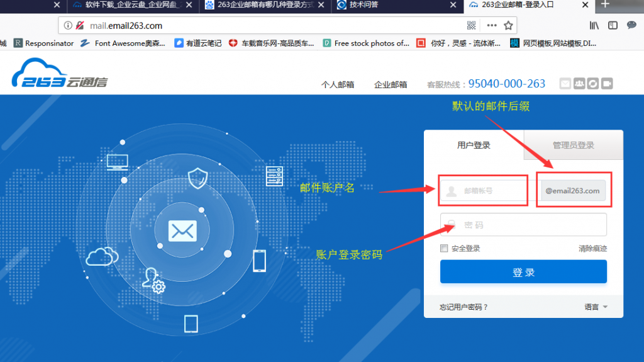Click the 清除痕迹 link
Viewport: 644px width, 362px height.
coord(592,249)
